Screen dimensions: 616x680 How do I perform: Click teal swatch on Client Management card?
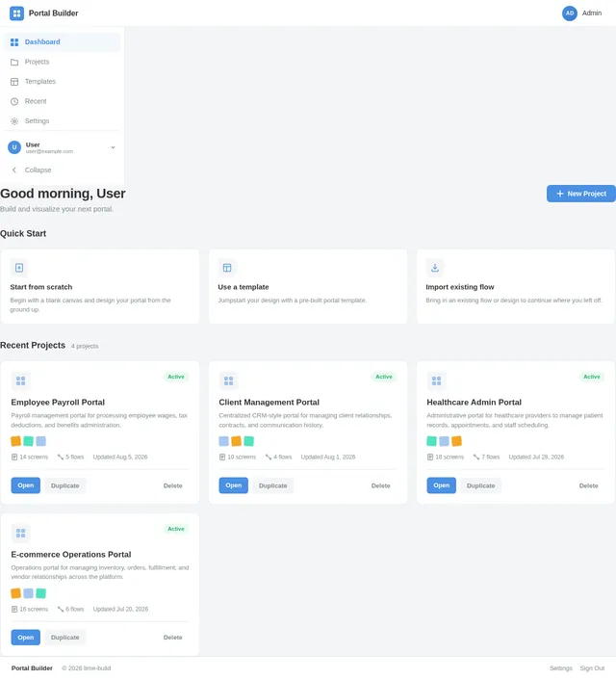[249, 441]
